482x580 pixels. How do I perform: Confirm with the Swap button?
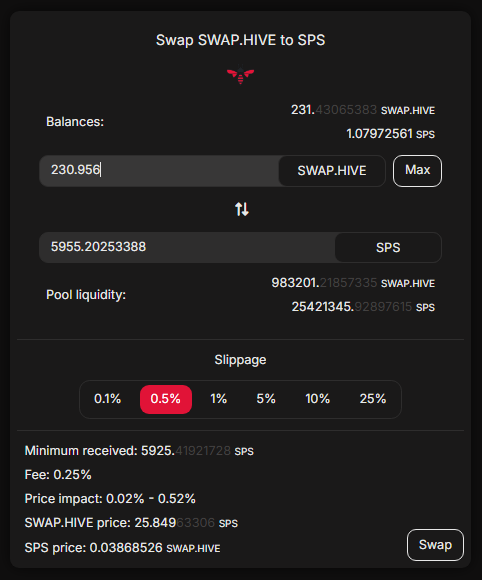(435, 545)
